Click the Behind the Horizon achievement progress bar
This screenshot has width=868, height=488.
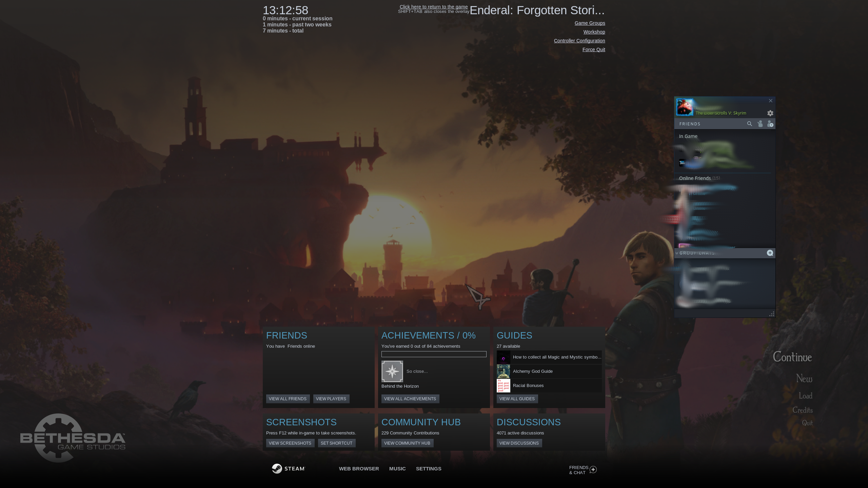(434, 354)
